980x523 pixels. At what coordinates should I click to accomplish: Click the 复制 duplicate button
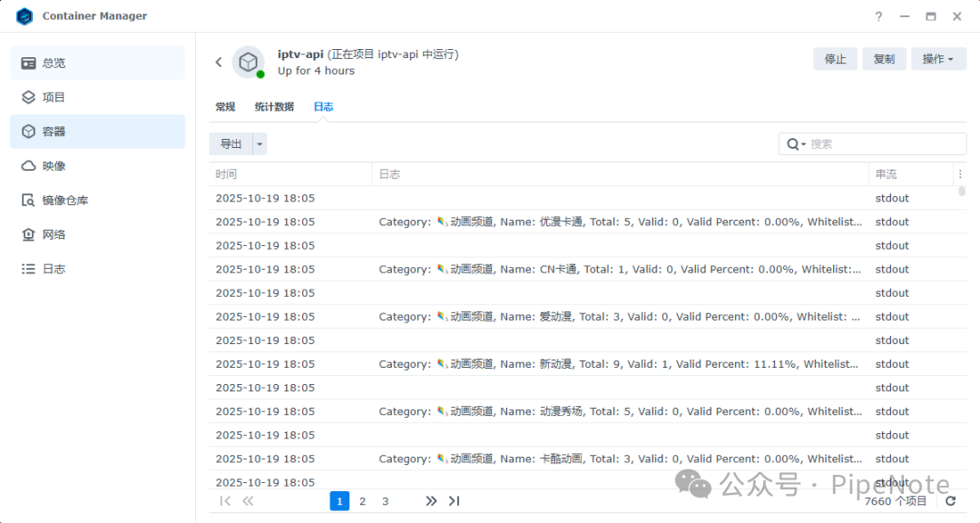[x=884, y=59]
